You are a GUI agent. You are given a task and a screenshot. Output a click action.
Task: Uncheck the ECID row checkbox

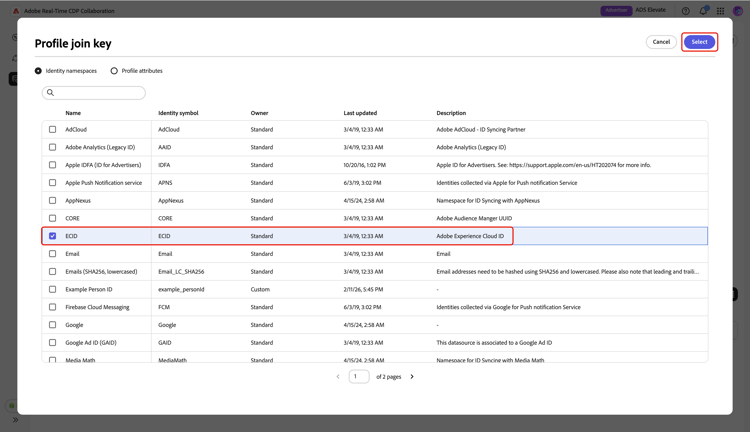pos(53,236)
